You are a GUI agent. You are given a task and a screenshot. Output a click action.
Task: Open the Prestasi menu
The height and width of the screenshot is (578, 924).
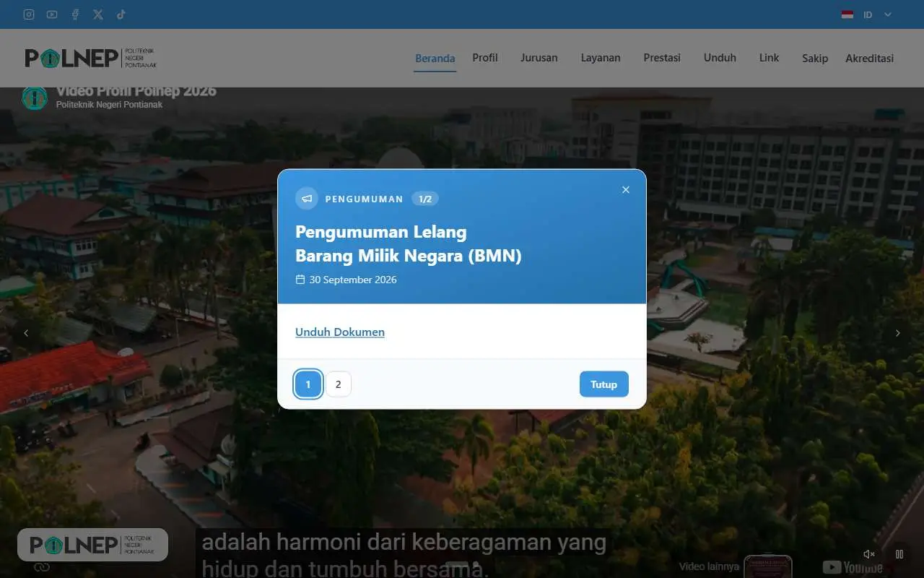[x=662, y=58]
